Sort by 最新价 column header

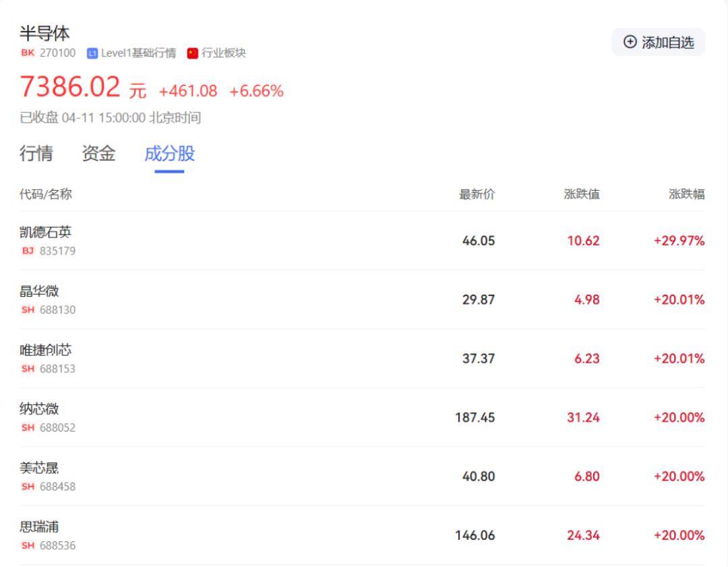click(477, 194)
